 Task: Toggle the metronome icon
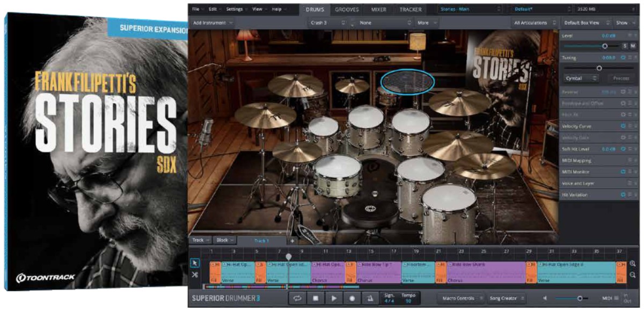(x=370, y=298)
